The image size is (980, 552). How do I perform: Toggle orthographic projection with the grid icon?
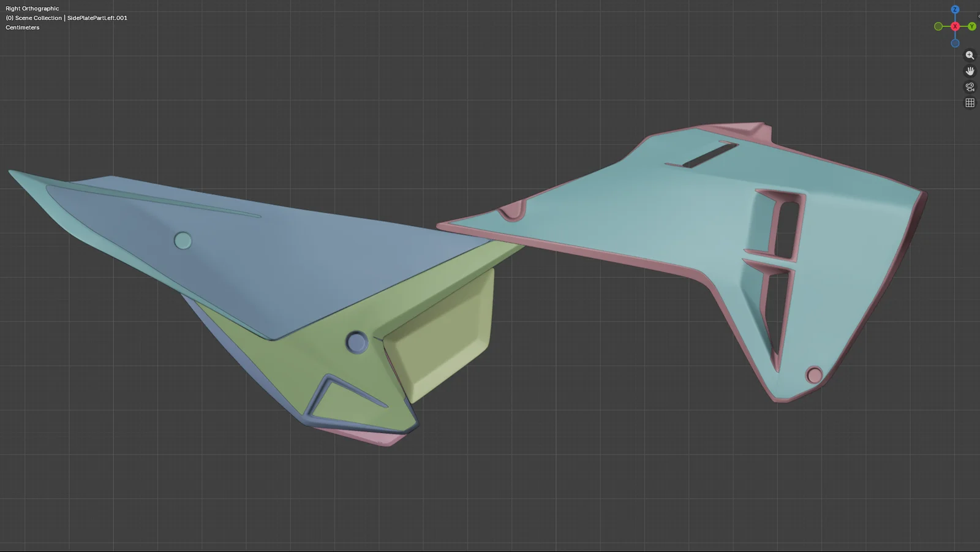point(970,102)
